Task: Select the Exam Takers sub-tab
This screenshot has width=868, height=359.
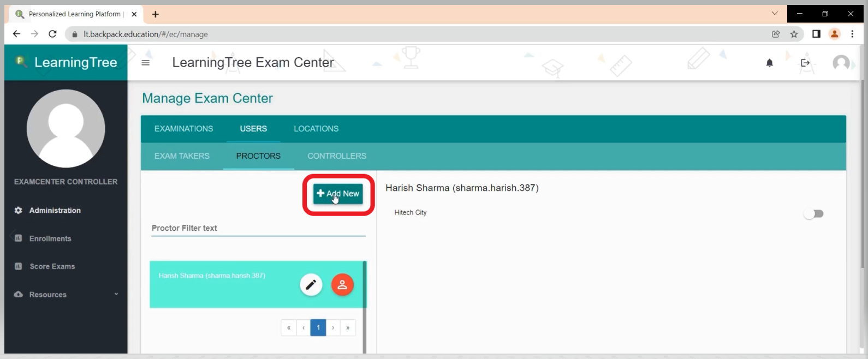Action: click(182, 156)
